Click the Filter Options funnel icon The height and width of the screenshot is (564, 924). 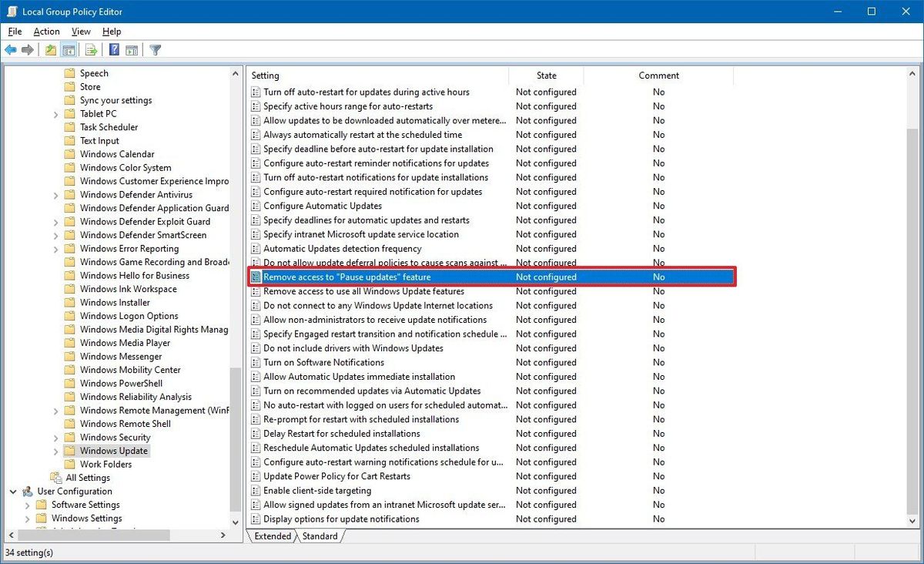coord(154,49)
